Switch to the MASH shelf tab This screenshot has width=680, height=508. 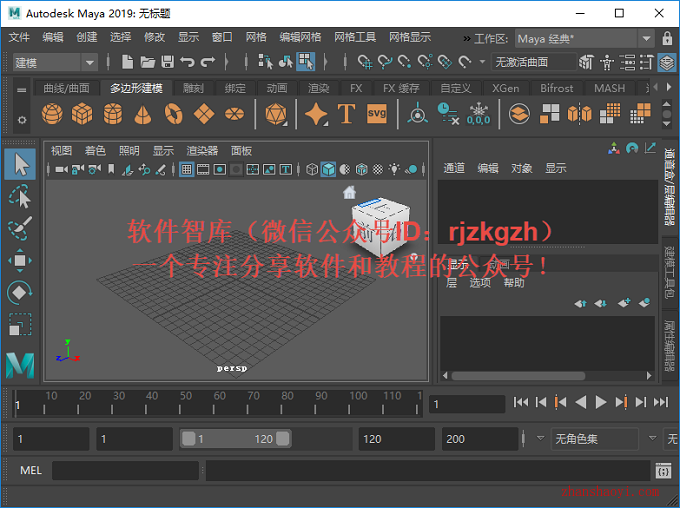pyautogui.click(x=610, y=88)
